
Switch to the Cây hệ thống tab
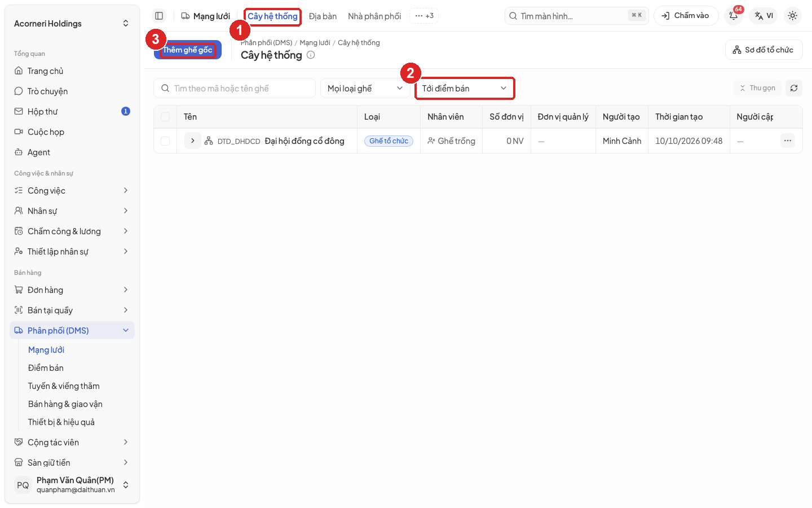(x=273, y=16)
